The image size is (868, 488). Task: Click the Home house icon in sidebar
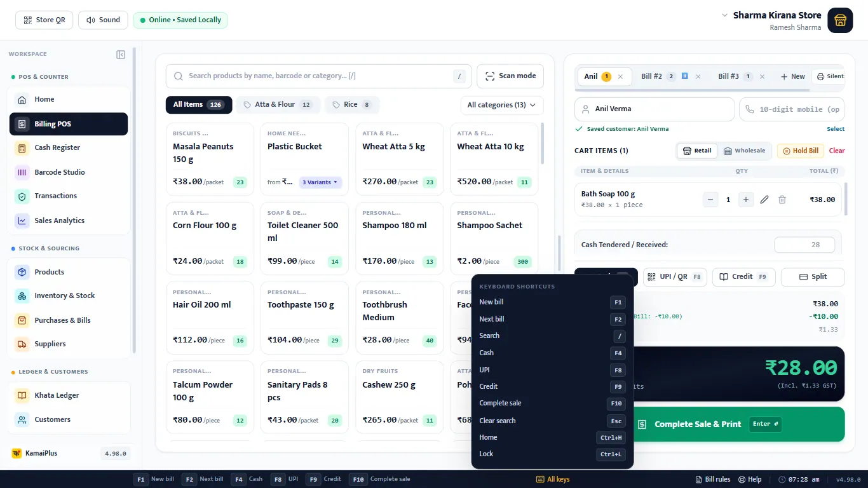click(x=22, y=100)
